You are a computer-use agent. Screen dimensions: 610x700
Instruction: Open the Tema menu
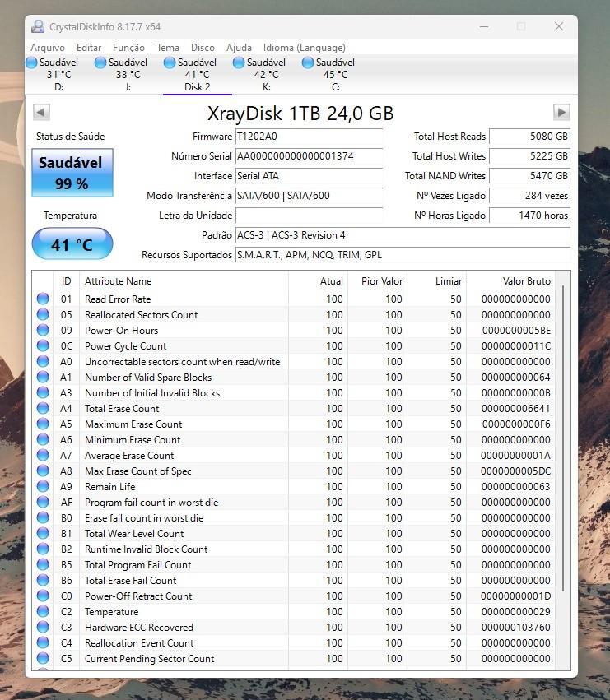pyautogui.click(x=168, y=48)
